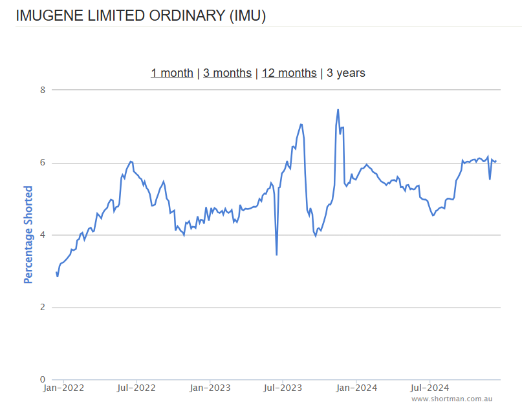The height and width of the screenshot is (420, 522).
Task: Click the www.shortman.com.au chart credit
Action: click(451, 399)
